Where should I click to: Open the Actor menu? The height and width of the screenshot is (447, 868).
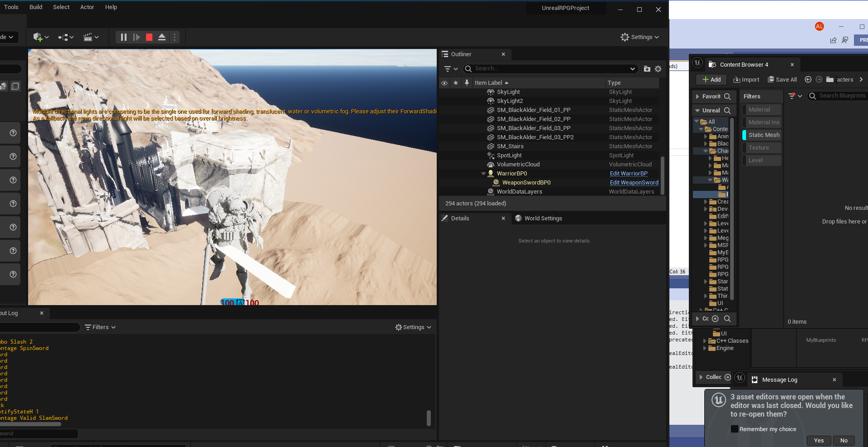point(87,7)
